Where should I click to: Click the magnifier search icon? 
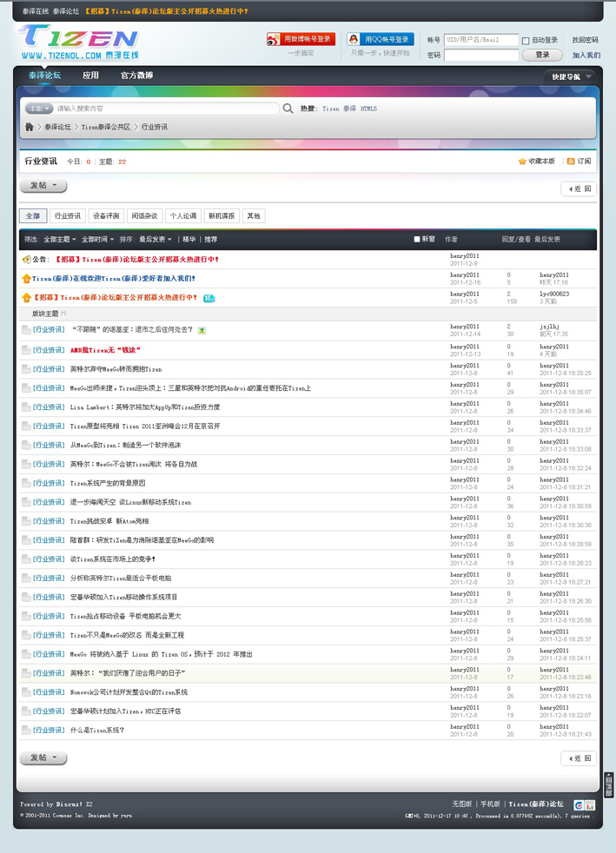tap(288, 109)
